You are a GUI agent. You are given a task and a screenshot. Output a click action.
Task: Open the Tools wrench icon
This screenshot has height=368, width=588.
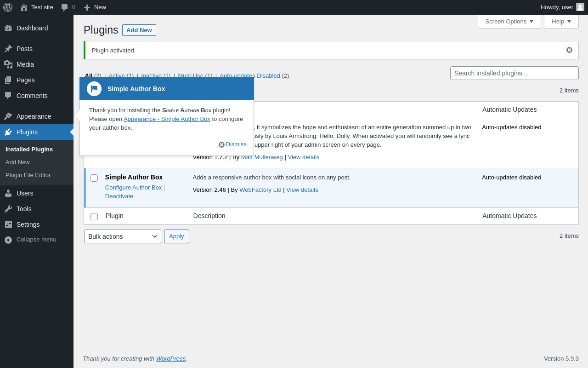tap(8, 209)
